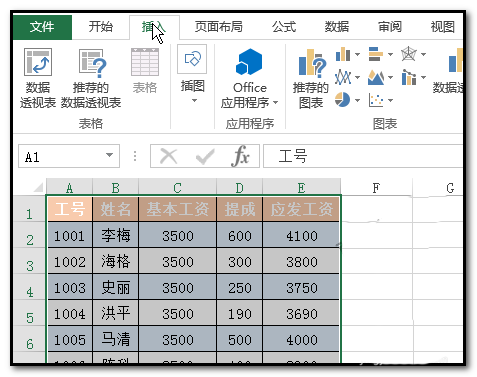Expand the scatter chart dropdown arrow

390,100
